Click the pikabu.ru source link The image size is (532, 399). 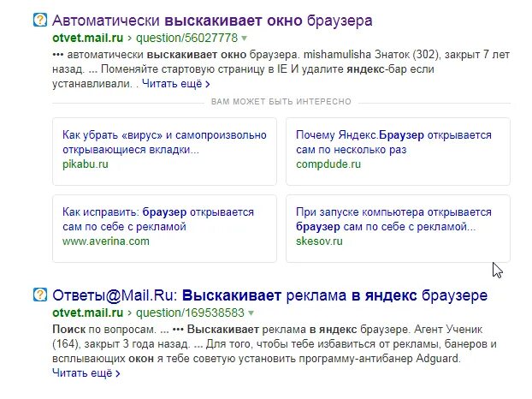(x=86, y=164)
